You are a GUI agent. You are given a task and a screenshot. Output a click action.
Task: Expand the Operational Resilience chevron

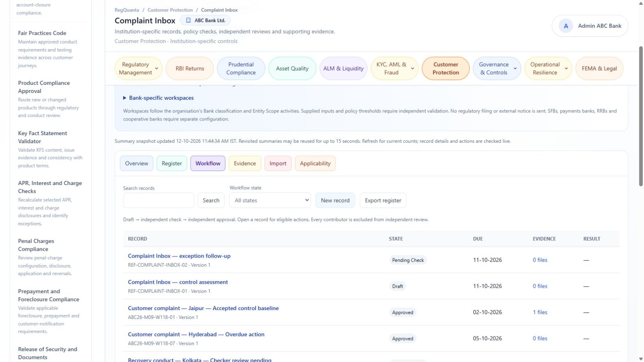[x=566, y=69]
